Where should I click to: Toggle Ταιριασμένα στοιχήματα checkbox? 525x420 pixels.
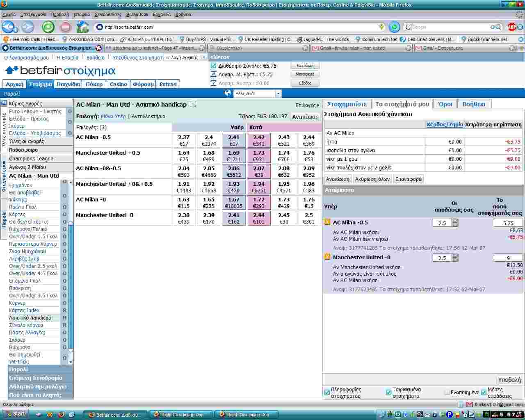[x=389, y=393]
